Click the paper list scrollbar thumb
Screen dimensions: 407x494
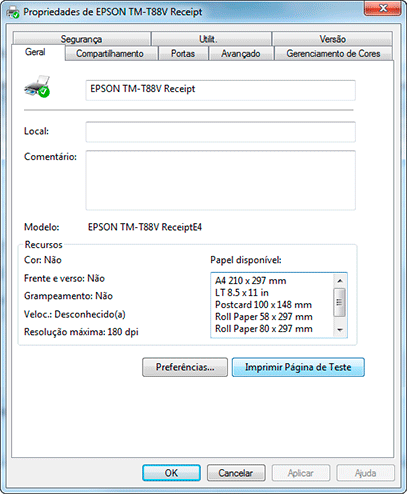(x=340, y=302)
